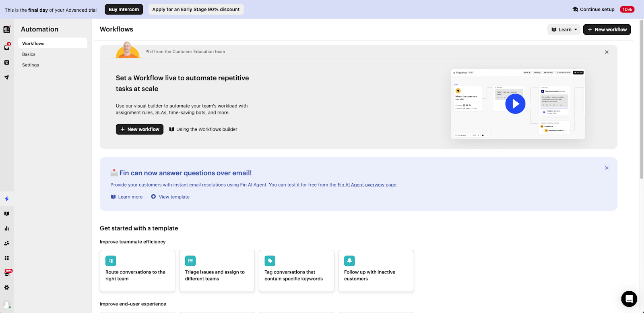
Task: Open Tag conversations that contain keywords template
Action: 297,271
